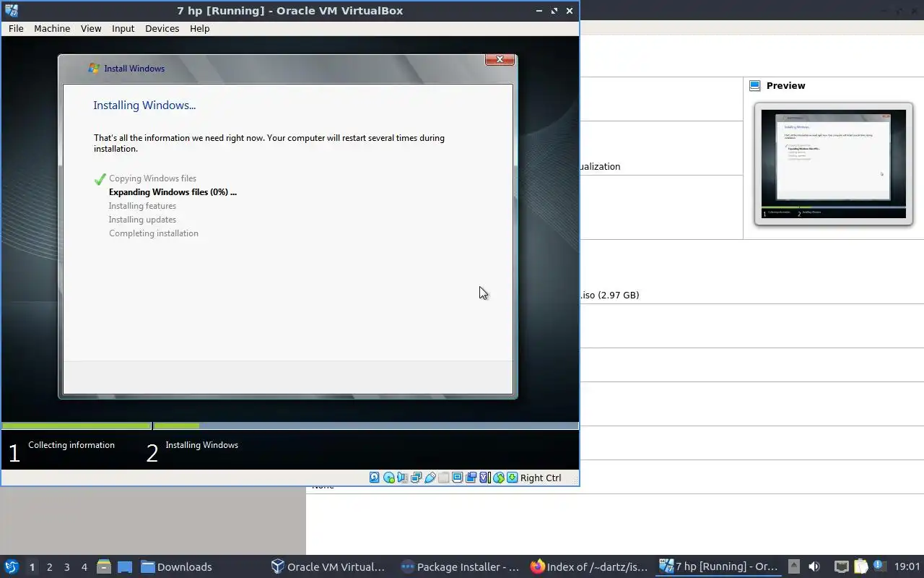Open the file manager taskbar icon
This screenshot has width=924, height=578.
coord(103,566)
